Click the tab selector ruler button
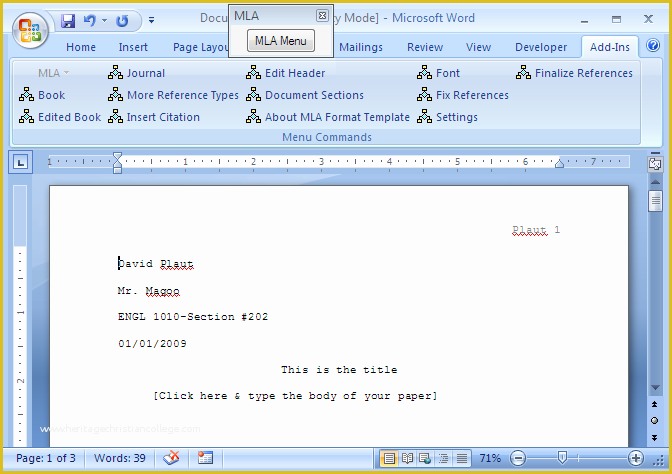 [x=21, y=162]
